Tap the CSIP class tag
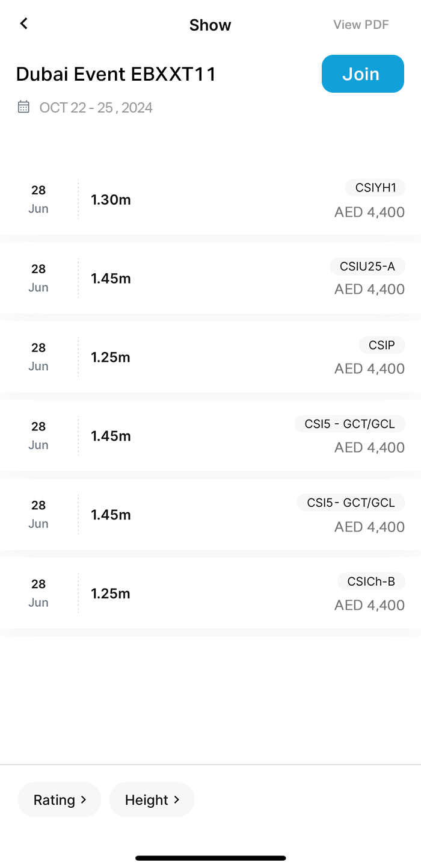The width and height of the screenshot is (421, 868). pos(382,346)
